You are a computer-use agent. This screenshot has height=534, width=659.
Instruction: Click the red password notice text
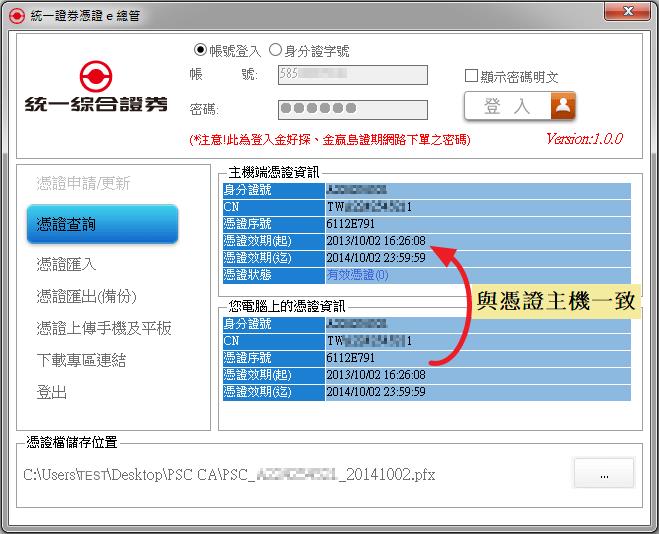330,139
